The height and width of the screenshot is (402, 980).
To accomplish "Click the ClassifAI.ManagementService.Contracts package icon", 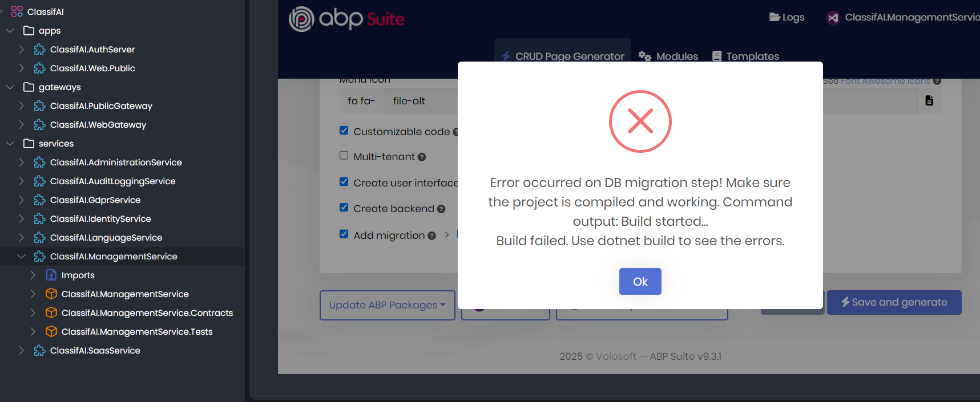I will [x=51, y=312].
